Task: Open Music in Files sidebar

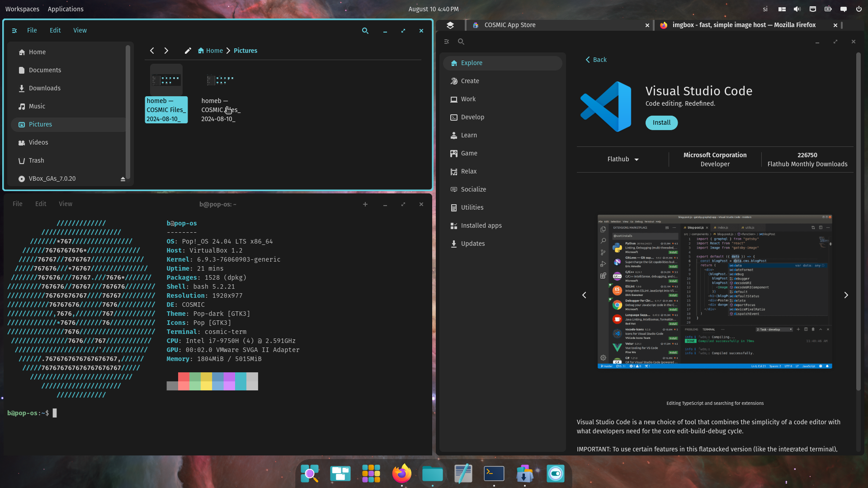Action: (x=68, y=106)
